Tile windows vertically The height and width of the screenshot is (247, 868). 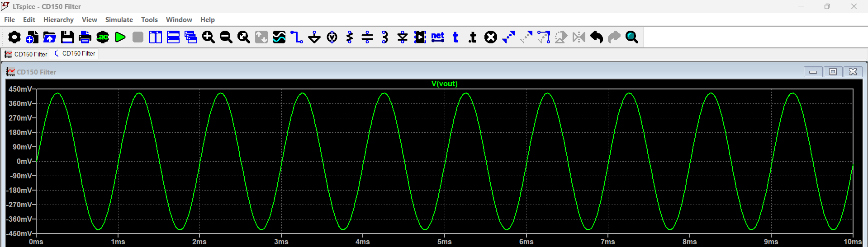point(156,37)
